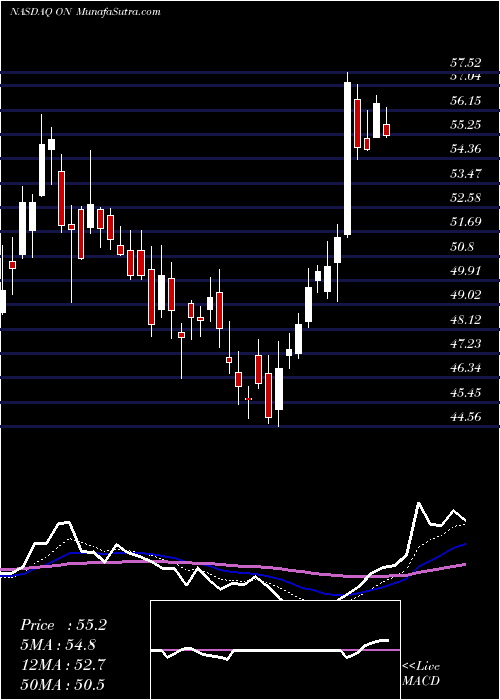The width and height of the screenshot is (500, 700).
Task: Click the 57.52 price axis label
Action: (465, 63)
